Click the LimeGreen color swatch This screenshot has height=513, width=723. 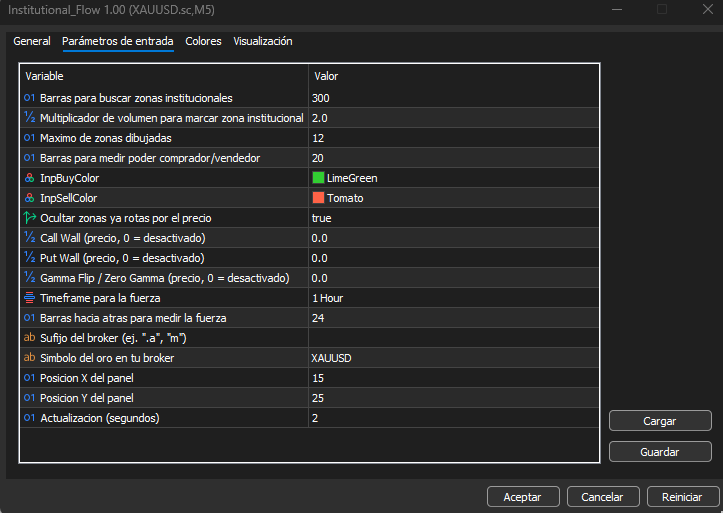coord(318,178)
